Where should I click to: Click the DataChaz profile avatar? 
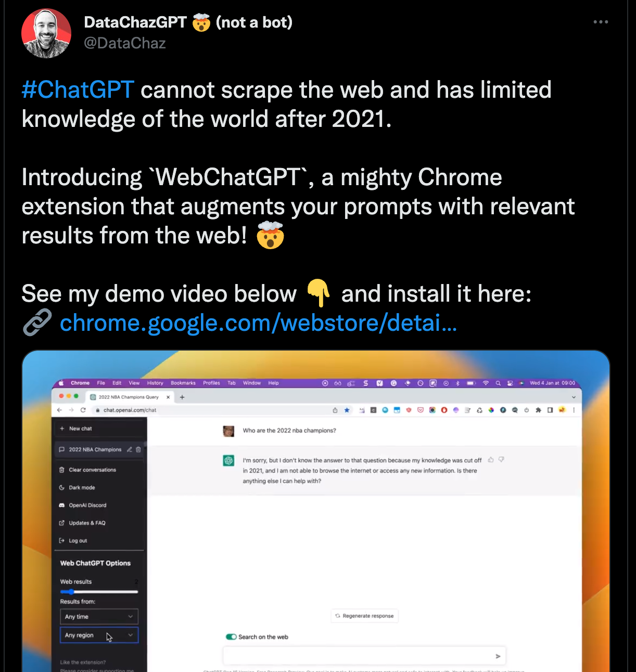pos(46,33)
